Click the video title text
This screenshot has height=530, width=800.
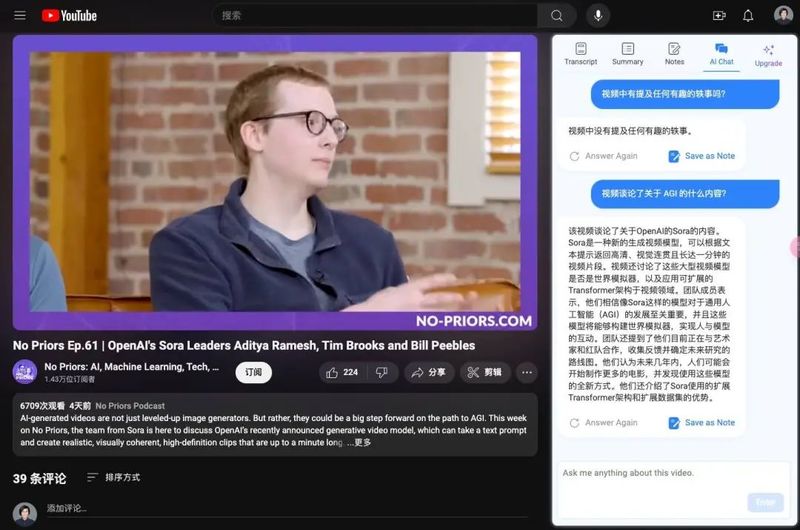click(244, 345)
